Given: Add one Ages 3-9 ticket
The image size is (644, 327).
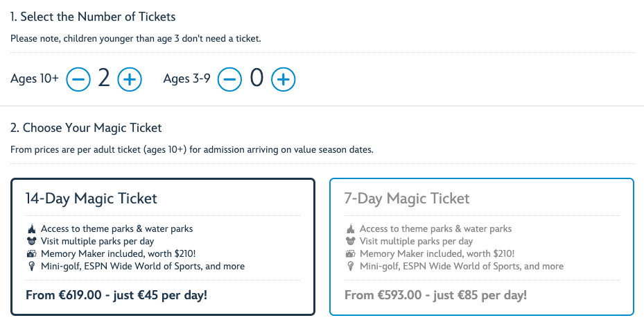Looking at the screenshot, I should (x=283, y=79).
